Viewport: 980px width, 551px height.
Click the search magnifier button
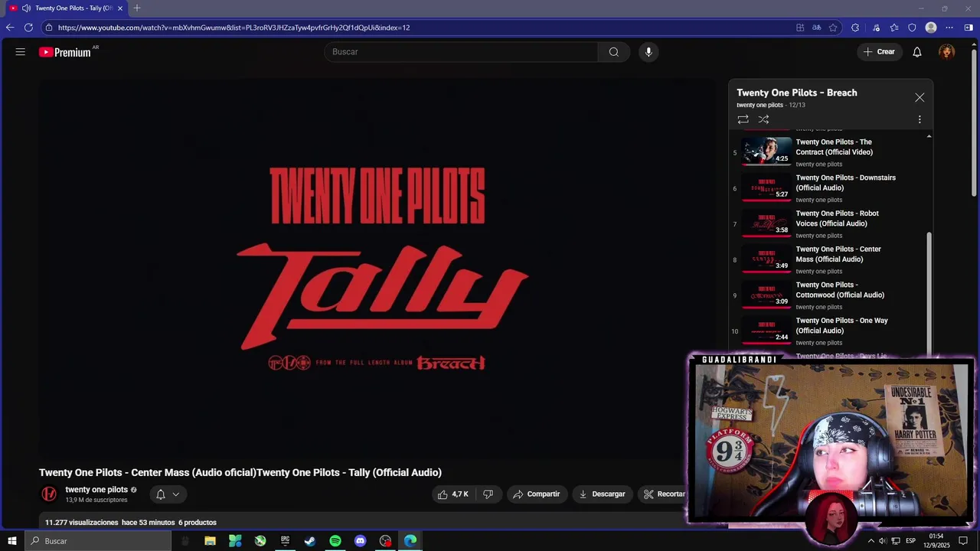point(614,52)
